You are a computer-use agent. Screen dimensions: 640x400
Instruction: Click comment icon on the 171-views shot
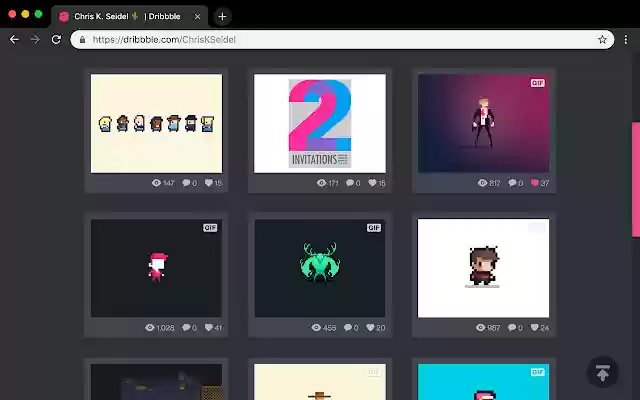coord(350,183)
